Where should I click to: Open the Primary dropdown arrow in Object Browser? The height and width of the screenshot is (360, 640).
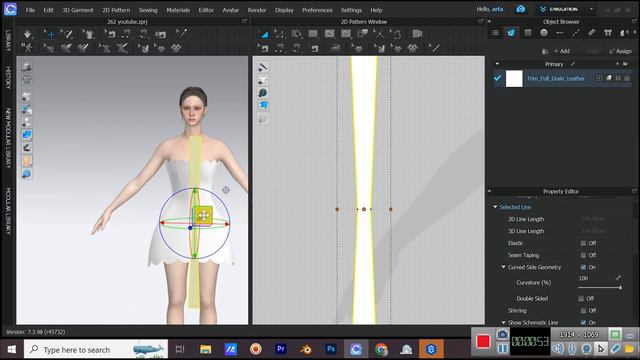pyautogui.click(x=497, y=64)
